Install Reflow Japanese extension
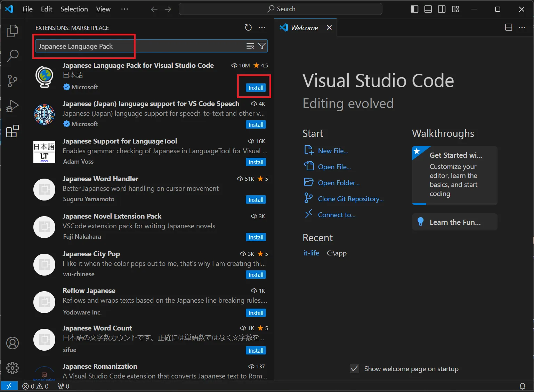 [x=256, y=313]
